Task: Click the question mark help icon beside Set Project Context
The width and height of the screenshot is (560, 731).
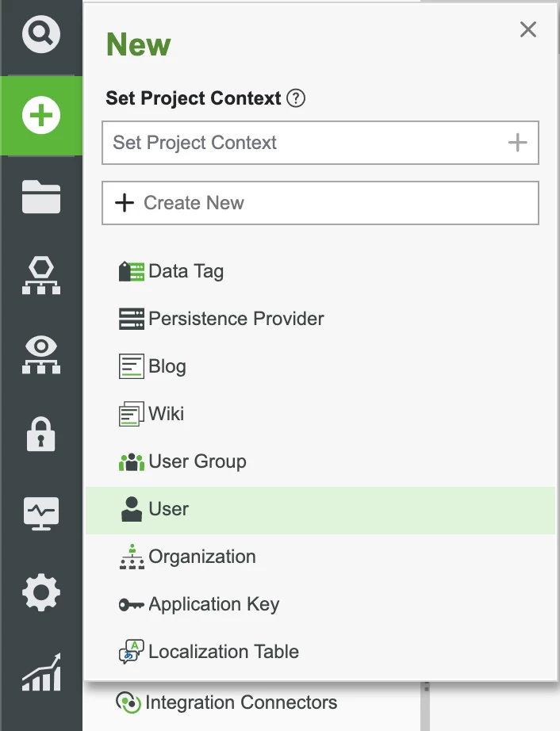Action: [295, 98]
